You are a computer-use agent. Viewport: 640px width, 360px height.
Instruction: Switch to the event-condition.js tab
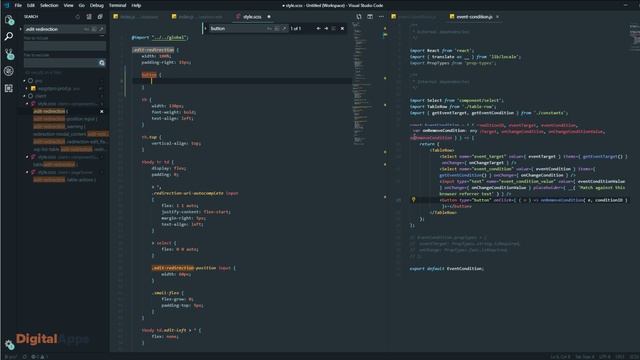coord(474,17)
